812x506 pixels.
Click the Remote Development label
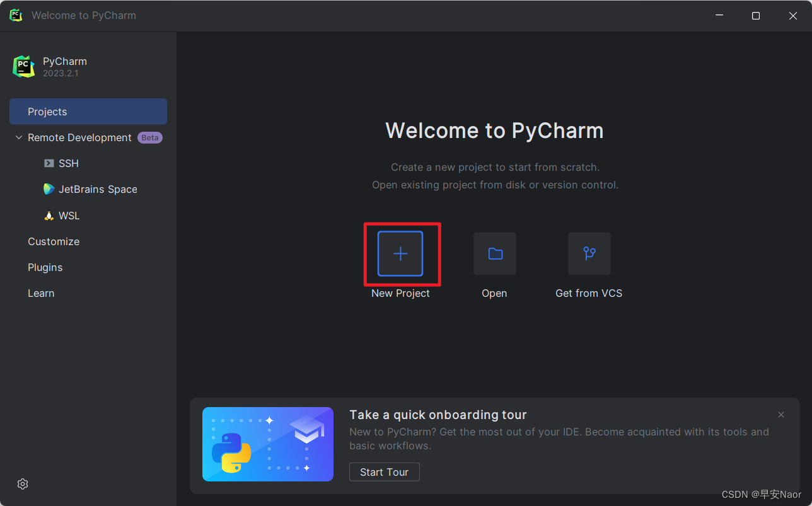click(79, 137)
